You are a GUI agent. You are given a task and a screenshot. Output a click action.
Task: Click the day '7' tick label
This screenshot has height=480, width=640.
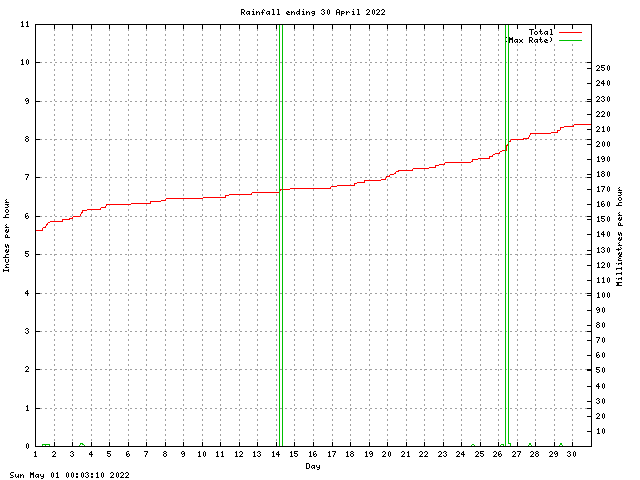(x=146, y=454)
